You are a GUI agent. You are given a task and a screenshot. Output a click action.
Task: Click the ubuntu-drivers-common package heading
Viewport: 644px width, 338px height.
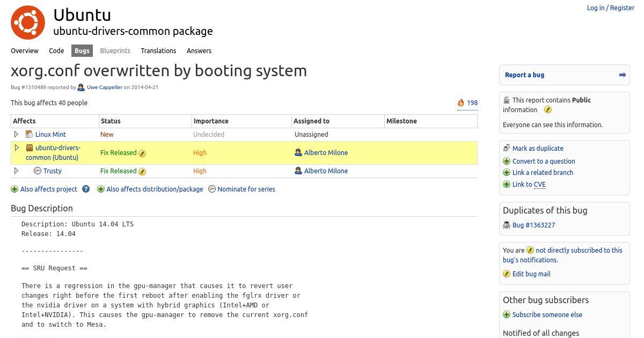pos(133,31)
